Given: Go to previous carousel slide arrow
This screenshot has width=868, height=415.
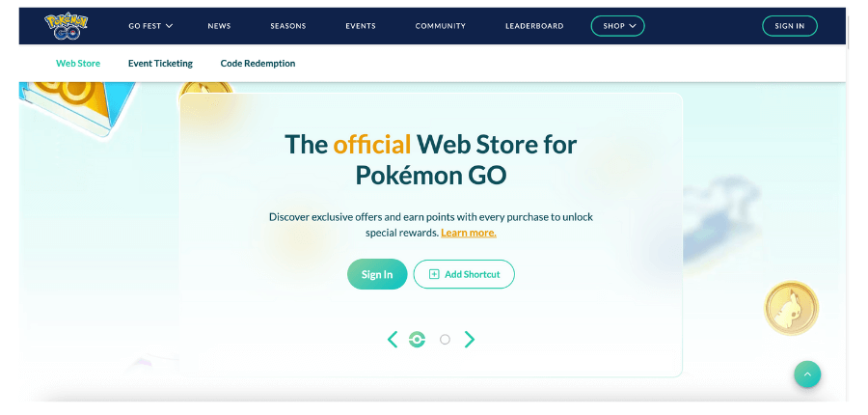Looking at the screenshot, I should (393, 339).
